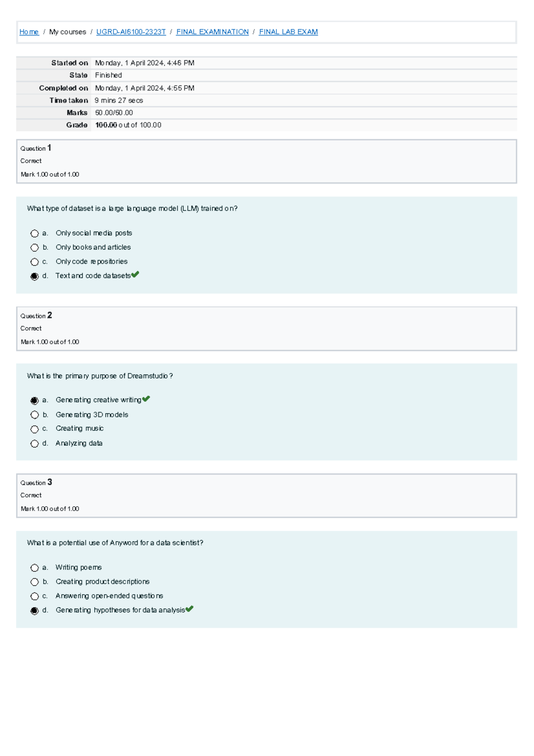This screenshot has width=534, height=756.
Task: Select the 'Only books and articles' option
Action: (x=35, y=247)
